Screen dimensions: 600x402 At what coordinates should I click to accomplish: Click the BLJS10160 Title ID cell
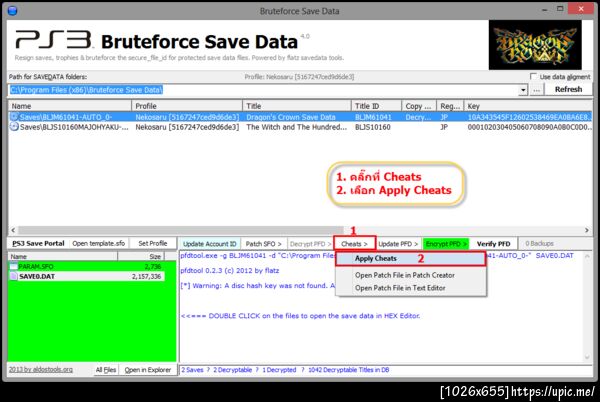(373, 127)
